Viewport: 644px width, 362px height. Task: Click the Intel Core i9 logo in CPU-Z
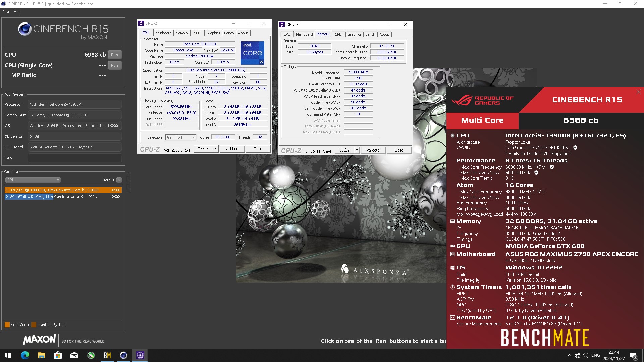[x=253, y=53]
